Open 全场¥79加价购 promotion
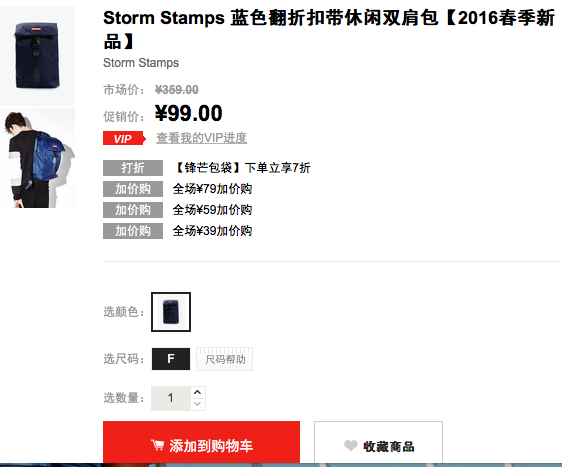This screenshot has height=467, width=562. click(212, 189)
